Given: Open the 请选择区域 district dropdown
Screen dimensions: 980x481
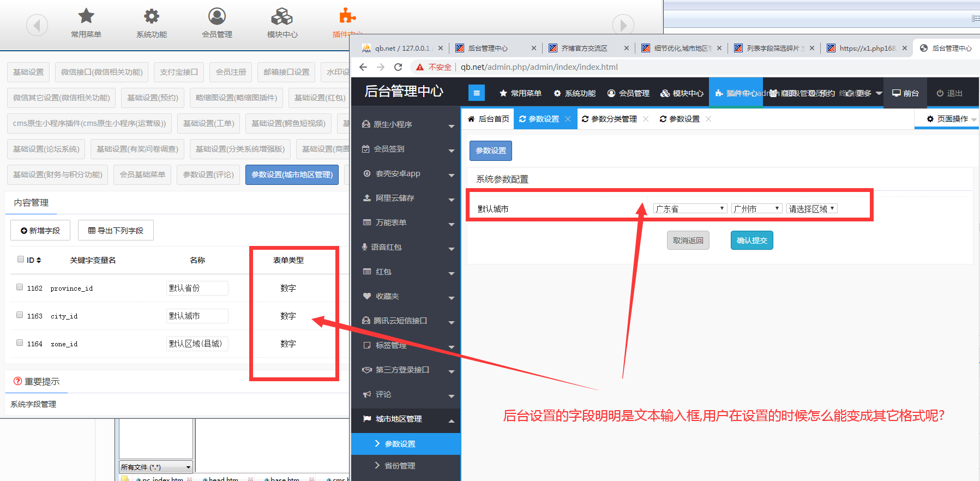Looking at the screenshot, I should tap(811, 209).
